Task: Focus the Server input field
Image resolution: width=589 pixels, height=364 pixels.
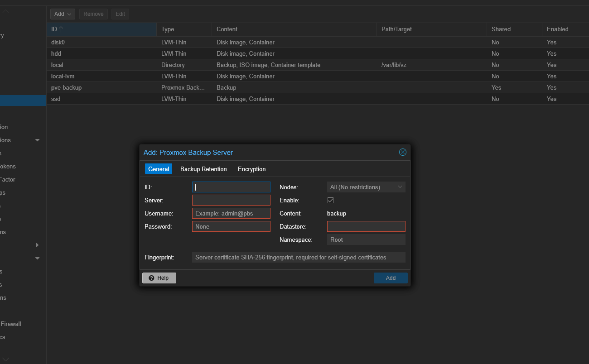Action: (x=231, y=200)
